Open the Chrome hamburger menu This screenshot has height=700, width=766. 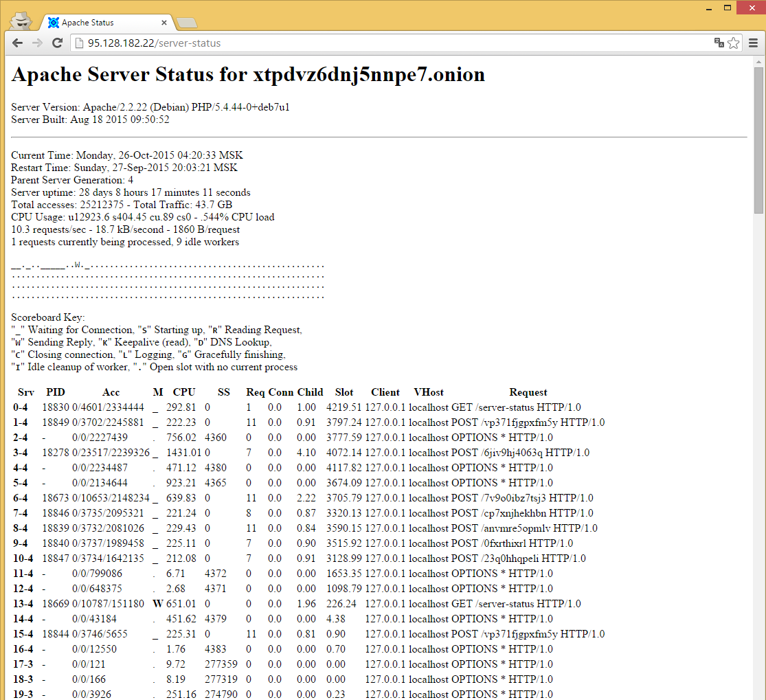(x=754, y=43)
